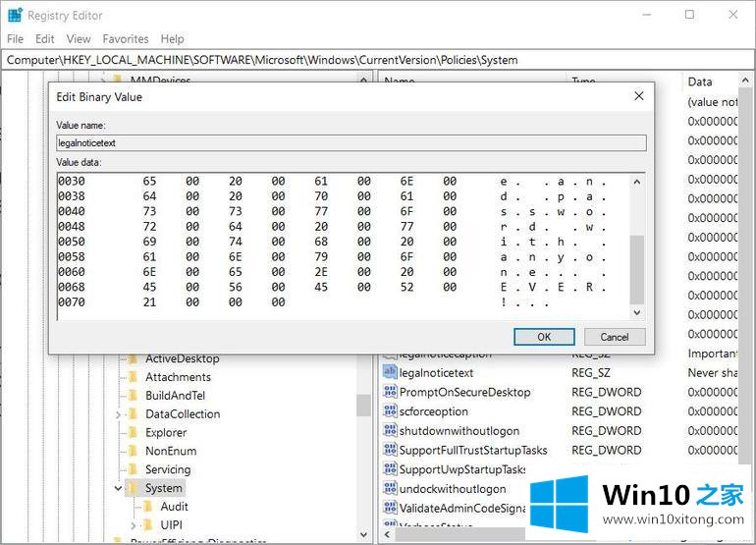This screenshot has width=756, height=545.
Task: Click scroll left arrow in values pane
Action: (387, 534)
